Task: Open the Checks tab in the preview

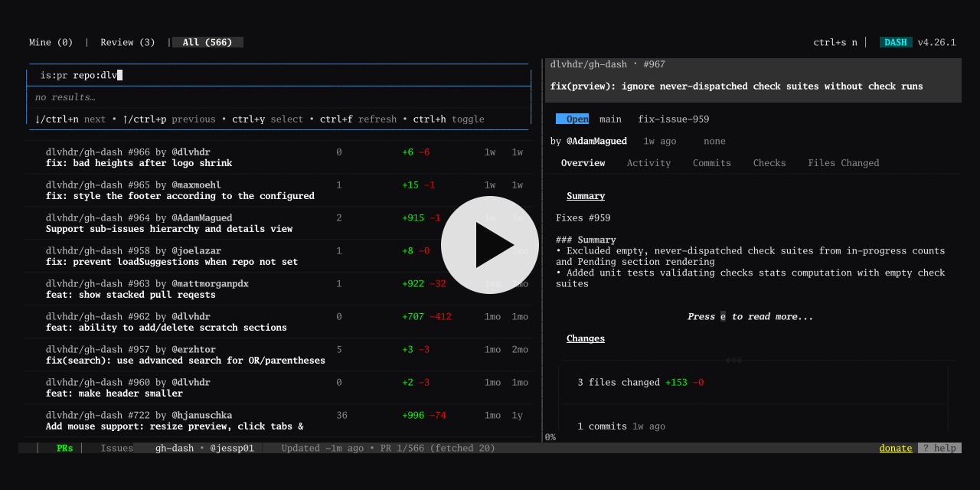Action: pyautogui.click(x=769, y=163)
